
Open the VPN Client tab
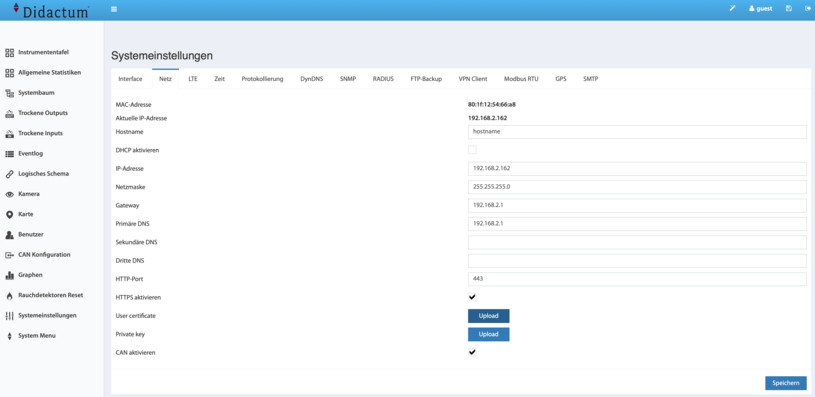(x=472, y=79)
